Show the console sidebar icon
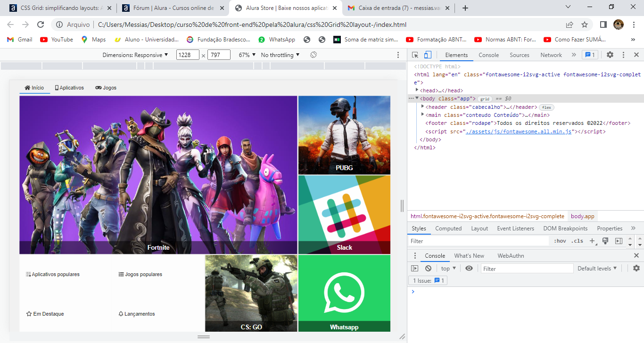This screenshot has height=343, width=644. click(415, 269)
